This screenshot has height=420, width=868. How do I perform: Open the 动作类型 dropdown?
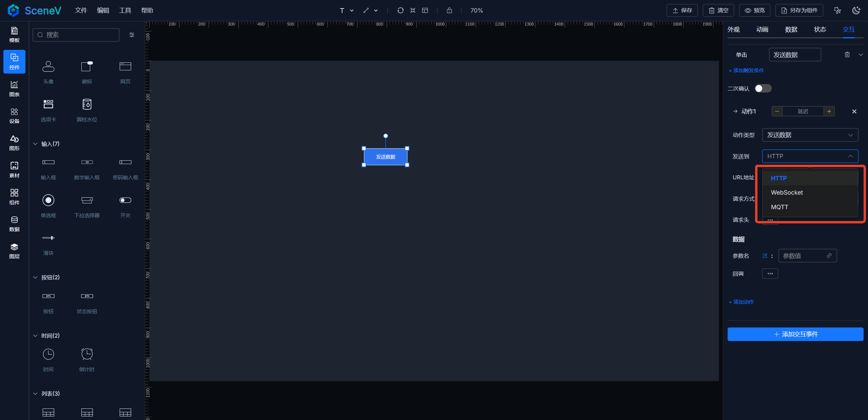(x=810, y=135)
